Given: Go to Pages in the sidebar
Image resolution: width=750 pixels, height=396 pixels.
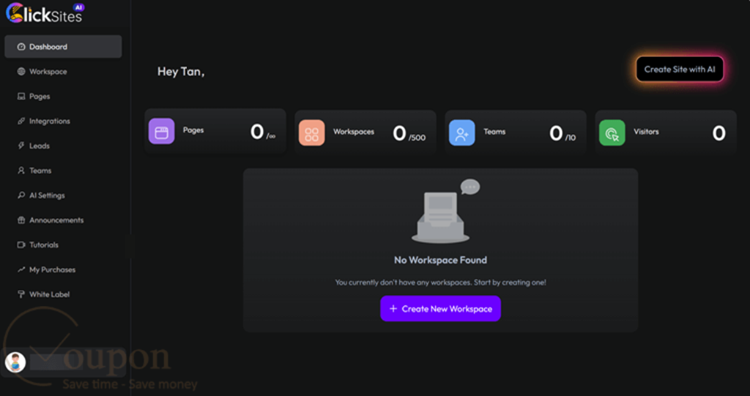Looking at the screenshot, I should tap(63, 97).
